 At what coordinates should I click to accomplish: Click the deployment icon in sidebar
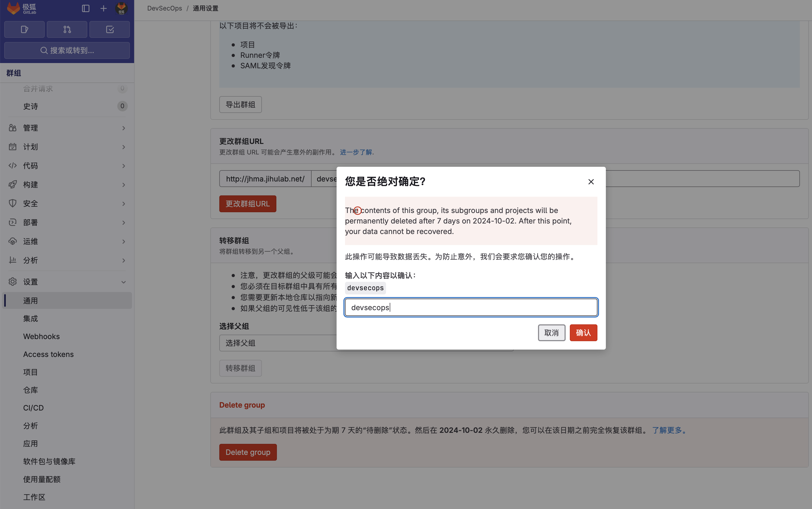(12, 222)
